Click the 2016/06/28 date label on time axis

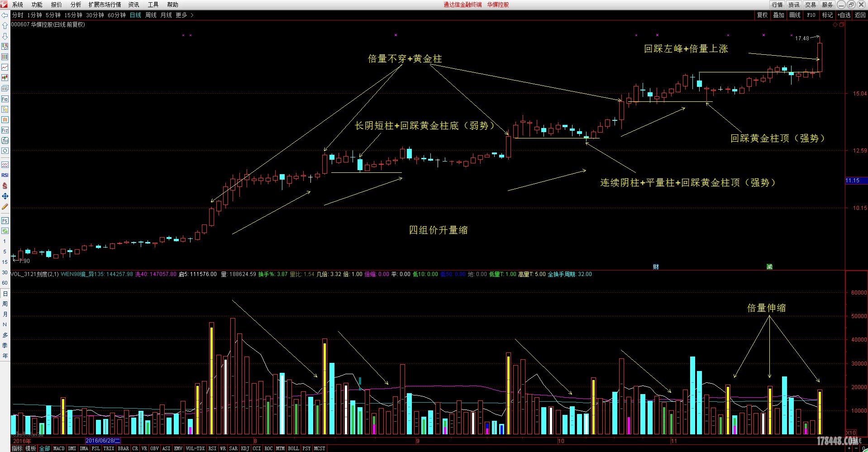pos(103,441)
